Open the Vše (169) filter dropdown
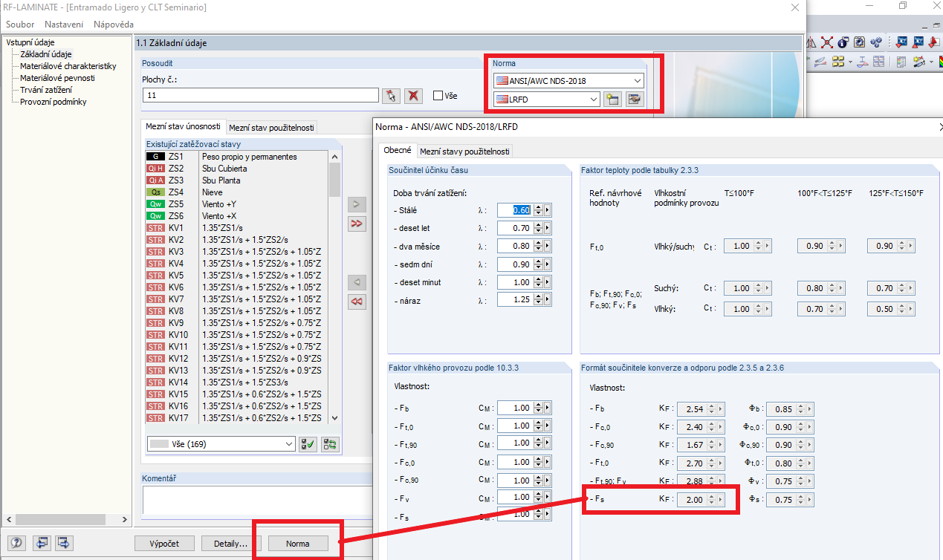This screenshot has width=943, height=560. click(289, 444)
